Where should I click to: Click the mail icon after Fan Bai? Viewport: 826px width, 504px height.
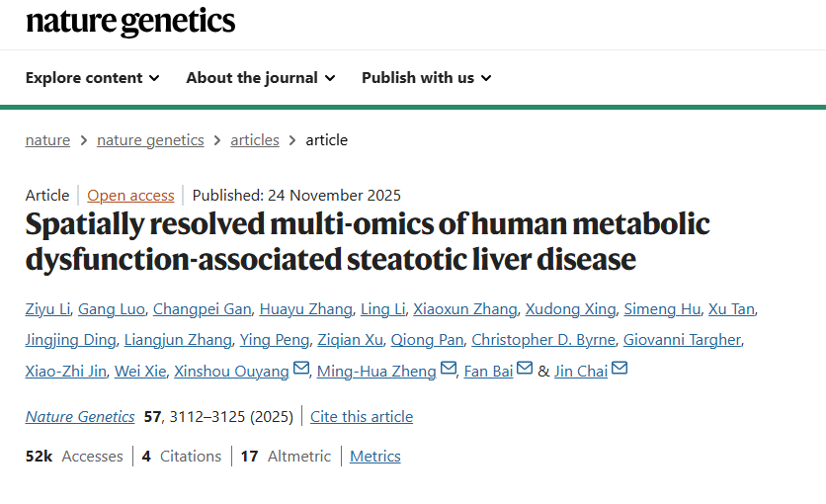(x=525, y=371)
